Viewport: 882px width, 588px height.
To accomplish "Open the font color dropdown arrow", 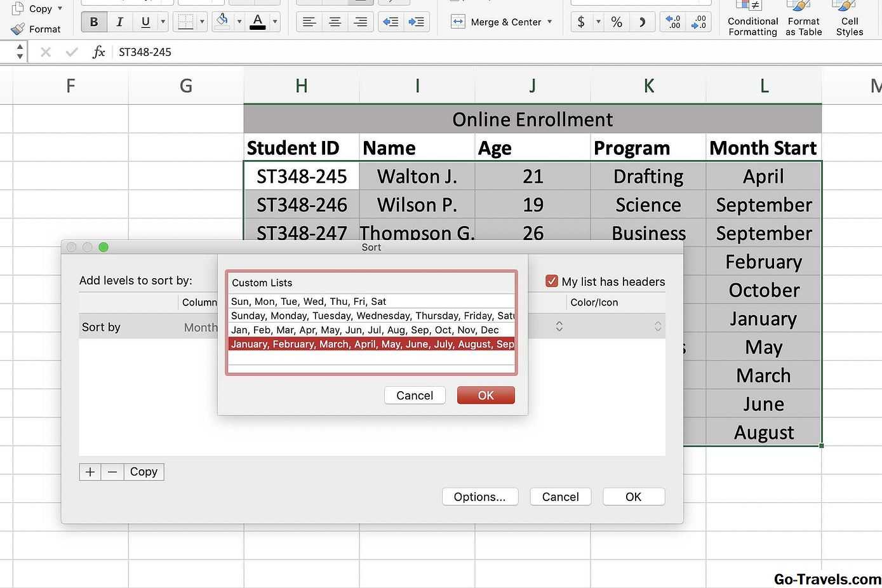I will coord(275,22).
